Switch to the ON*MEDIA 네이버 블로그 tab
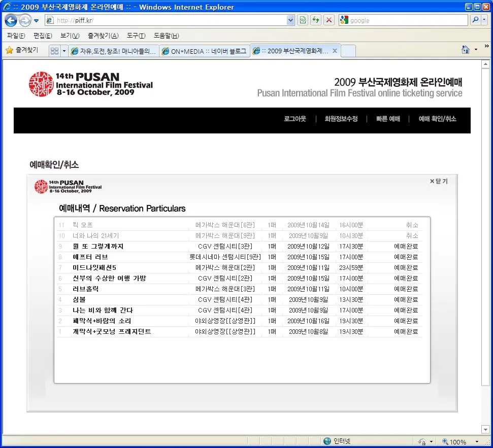This screenshot has width=493, height=448. click(204, 51)
